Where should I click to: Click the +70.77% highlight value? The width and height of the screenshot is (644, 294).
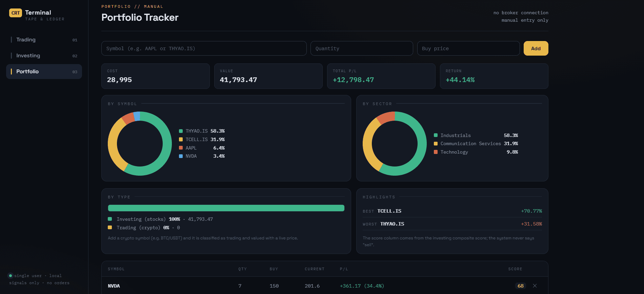pos(531,211)
